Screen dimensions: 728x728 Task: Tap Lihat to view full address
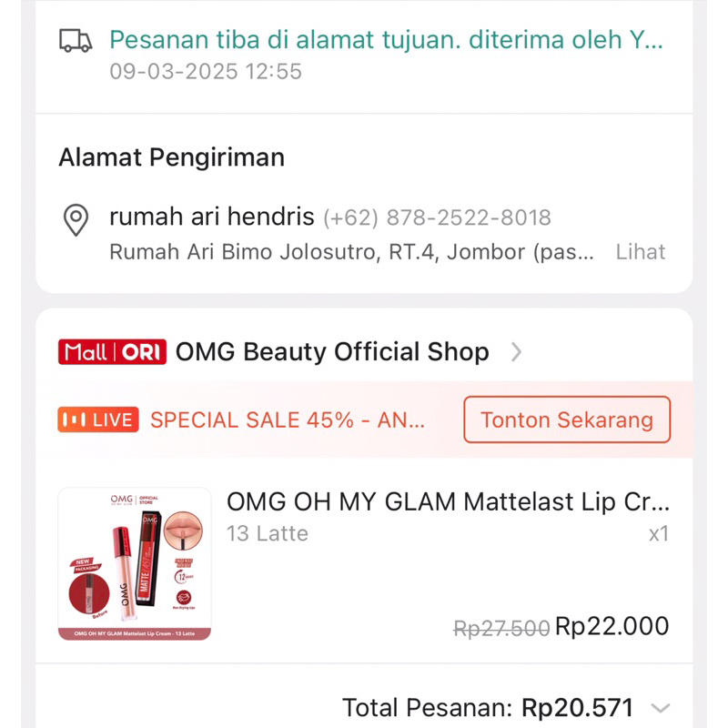point(641,252)
